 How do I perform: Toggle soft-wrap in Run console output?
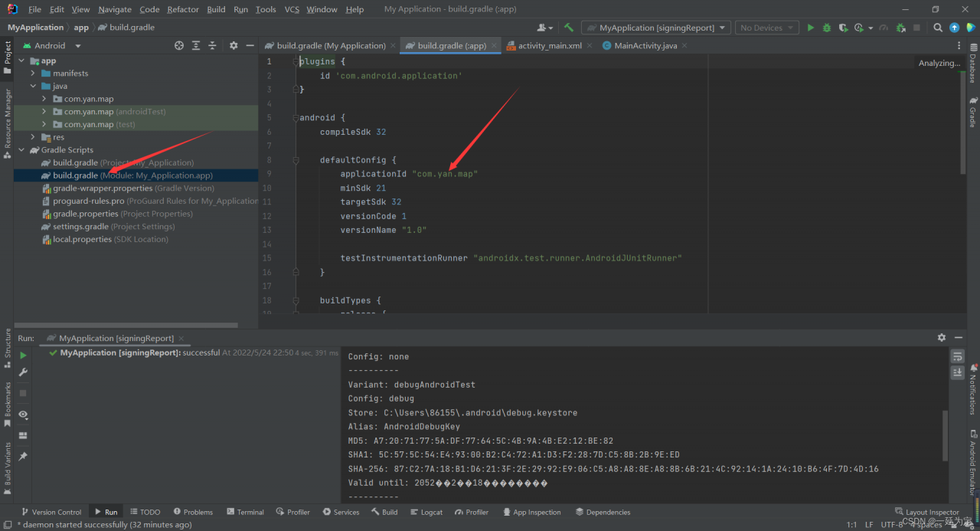click(957, 356)
